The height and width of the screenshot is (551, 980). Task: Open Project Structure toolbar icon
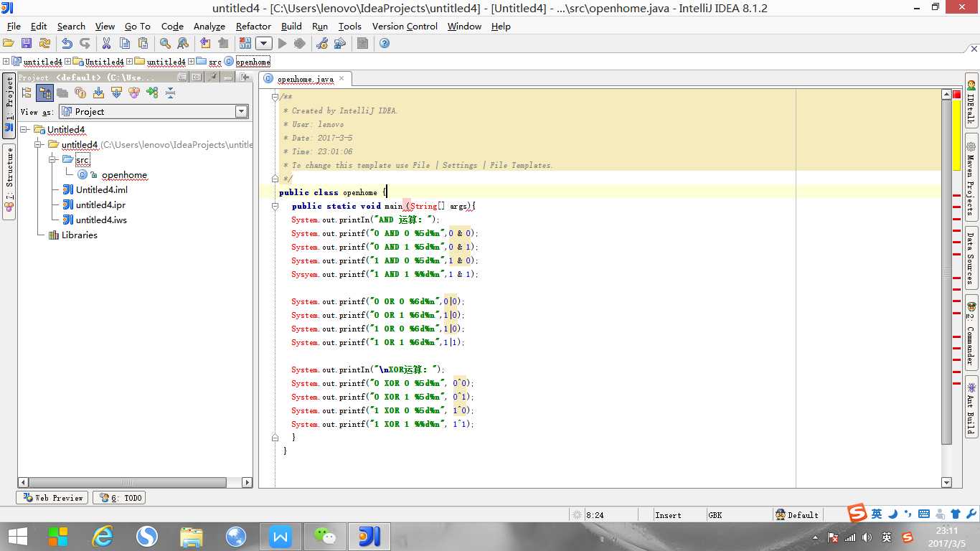340,43
